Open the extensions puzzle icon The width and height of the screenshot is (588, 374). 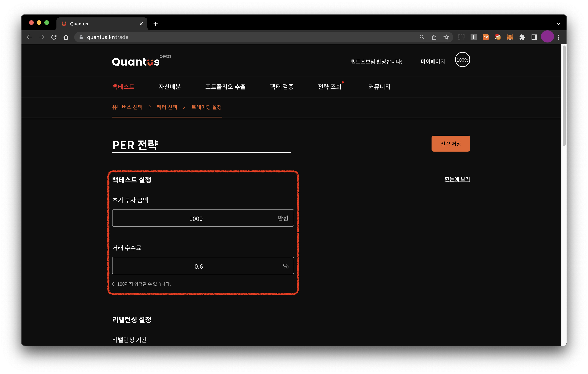pyautogui.click(x=522, y=37)
